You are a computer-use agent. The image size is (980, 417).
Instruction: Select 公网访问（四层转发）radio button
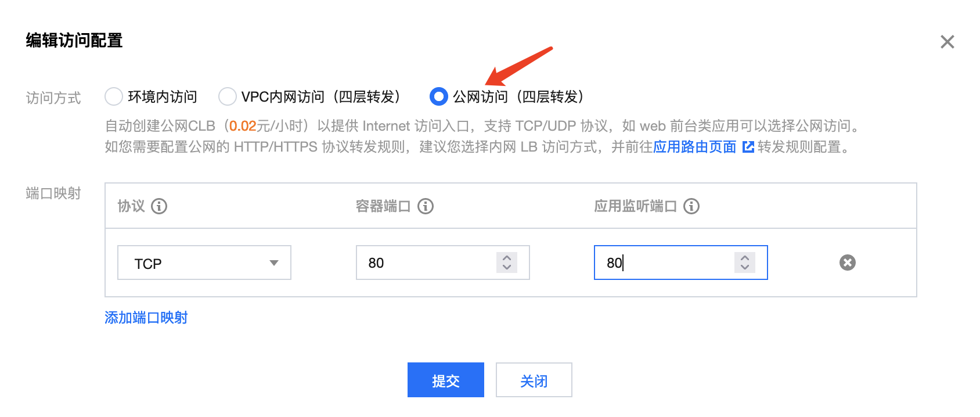pyautogui.click(x=439, y=96)
